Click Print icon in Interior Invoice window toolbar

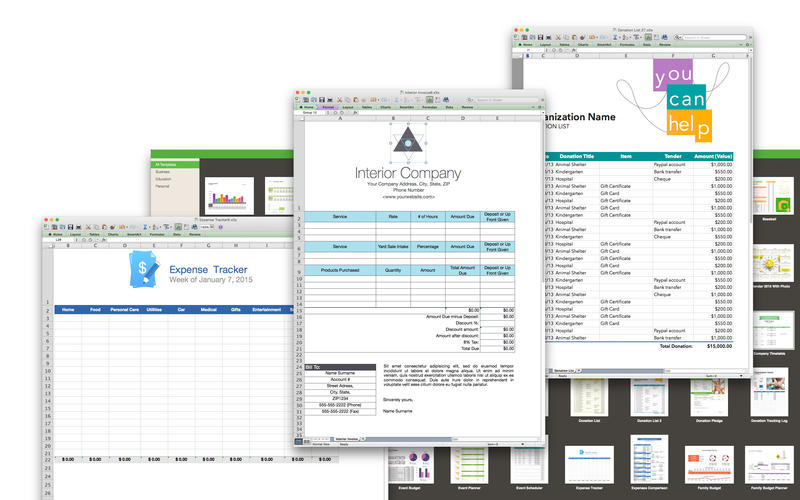click(330, 100)
